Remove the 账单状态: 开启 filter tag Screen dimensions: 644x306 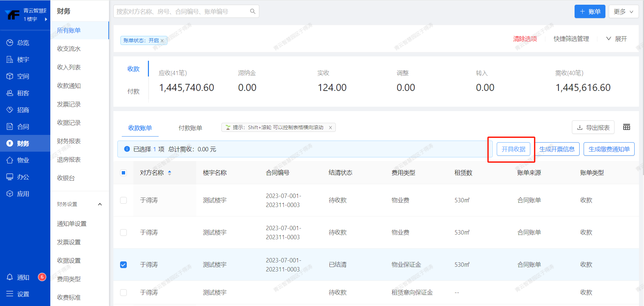pyautogui.click(x=162, y=41)
